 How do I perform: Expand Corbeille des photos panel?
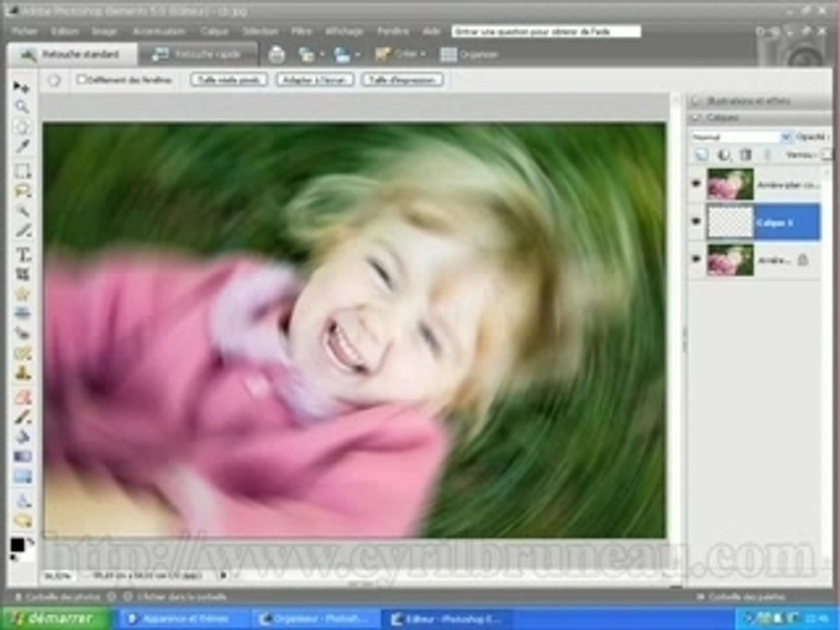coord(58,596)
